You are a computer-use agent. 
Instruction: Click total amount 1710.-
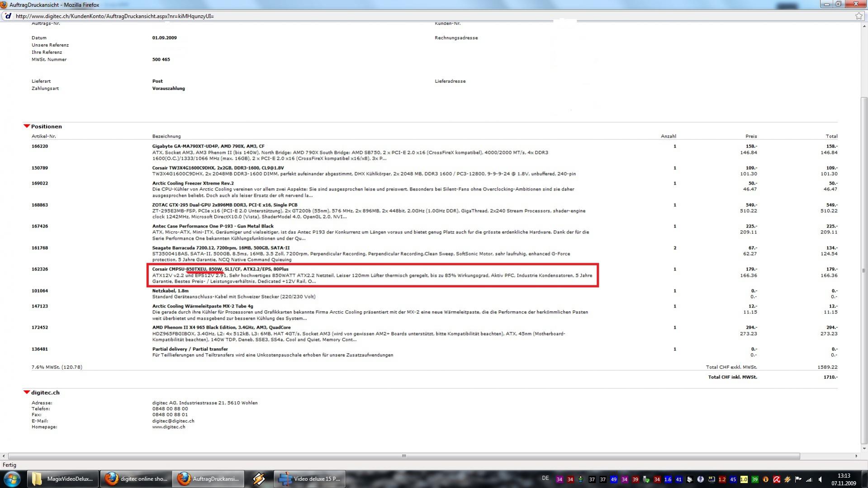click(x=830, y=377)
